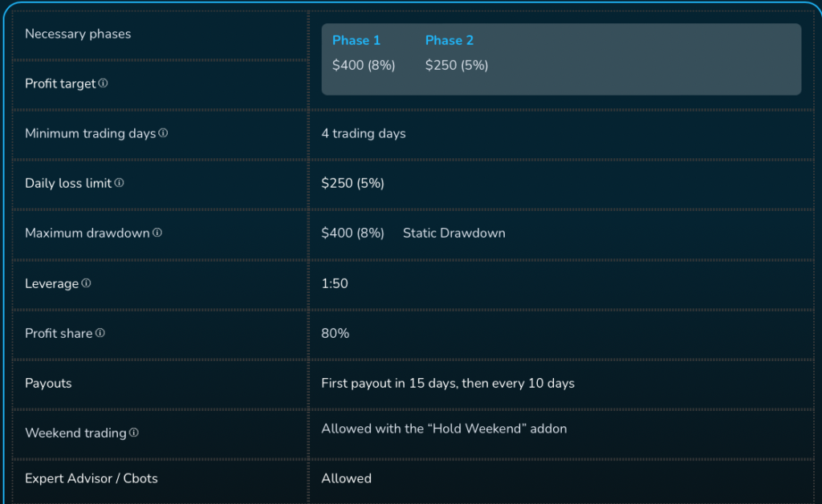Show the Leverage info icon tooltip
The width and height of the screenshot is (822, 504).
click(x=87, y=283)
